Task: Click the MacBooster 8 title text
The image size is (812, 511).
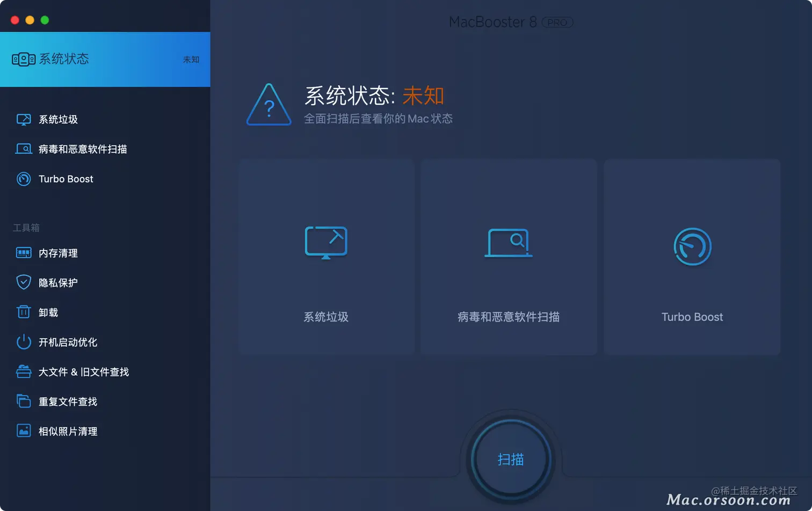Action: tap(492, 22)
